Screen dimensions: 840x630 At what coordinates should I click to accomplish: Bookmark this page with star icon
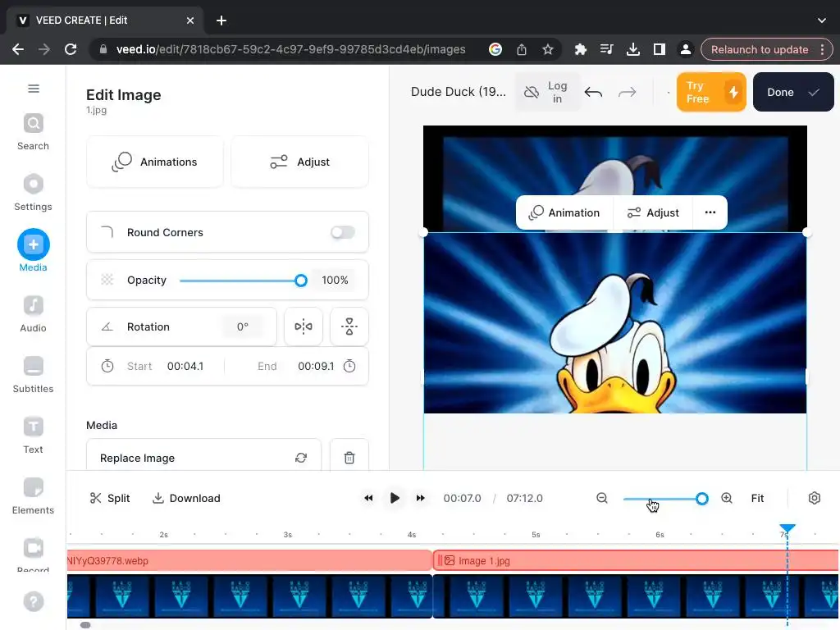coord(547,49)
